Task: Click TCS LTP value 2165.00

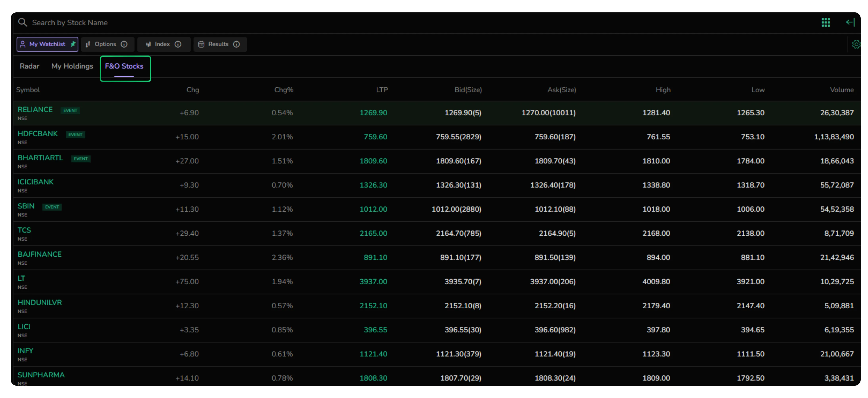Action: (x=373, y=233)
